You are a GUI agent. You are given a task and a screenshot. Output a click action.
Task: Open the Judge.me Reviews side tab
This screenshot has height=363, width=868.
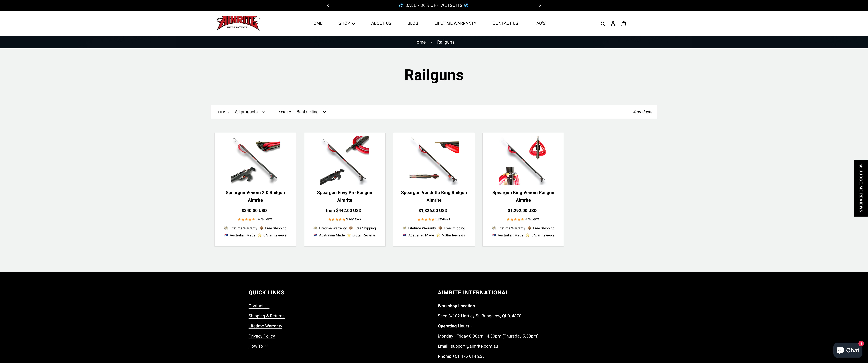tap(861, 188)
